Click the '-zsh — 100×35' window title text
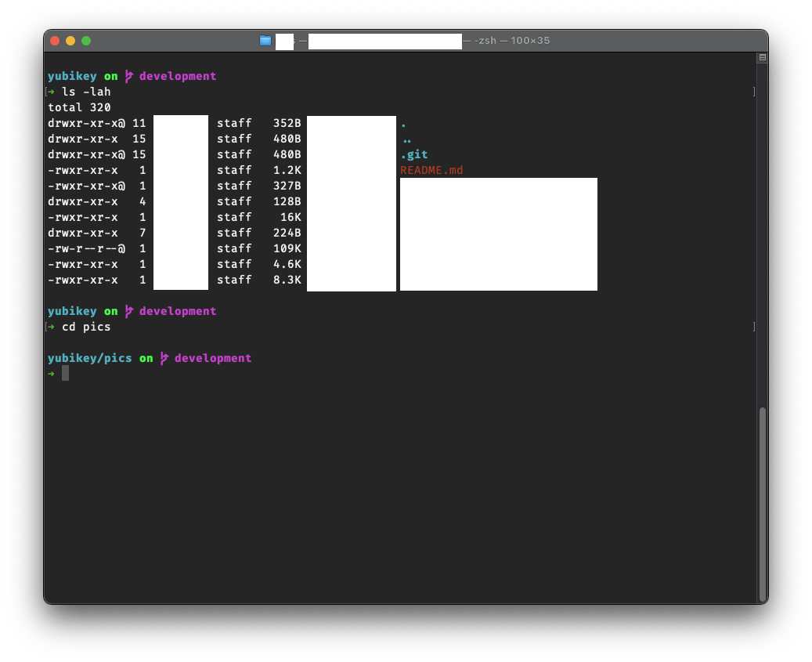This screenshot has width=812, height=662. click(x=512, y=41)
